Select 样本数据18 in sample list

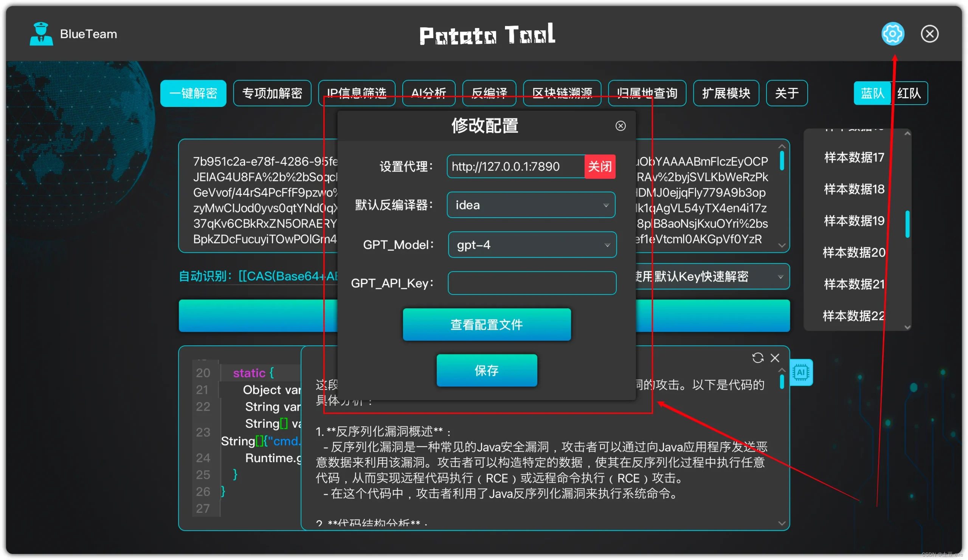click(x=854, y=189)
